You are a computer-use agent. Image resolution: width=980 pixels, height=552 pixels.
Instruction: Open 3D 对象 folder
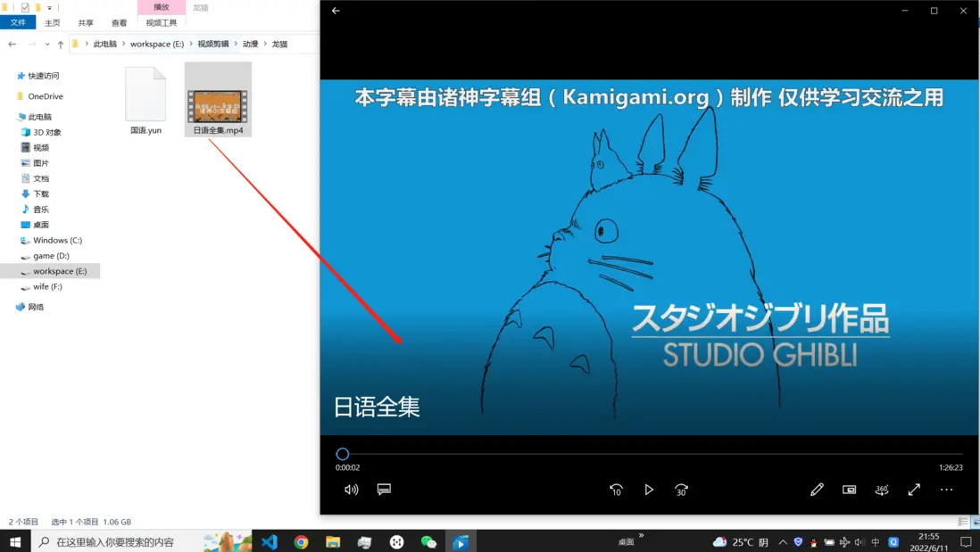pyautogui.click(x=47, y=132)
